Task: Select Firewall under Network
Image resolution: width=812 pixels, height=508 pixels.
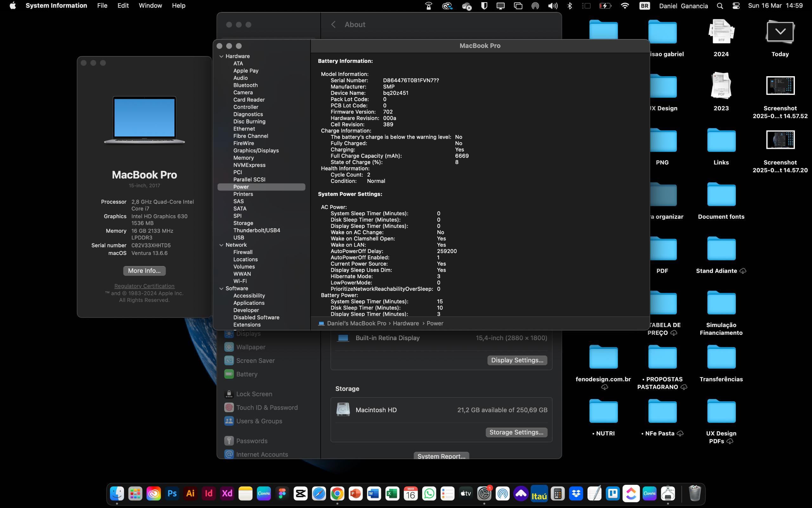Action: (x=243, y=252)
